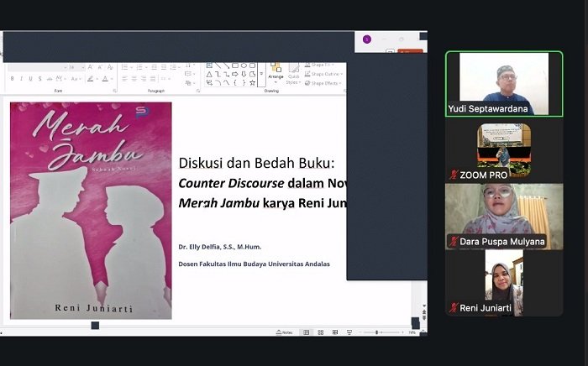Increase list indent level
Viewport: 588px width, 366px height.
tap(164, 67)
